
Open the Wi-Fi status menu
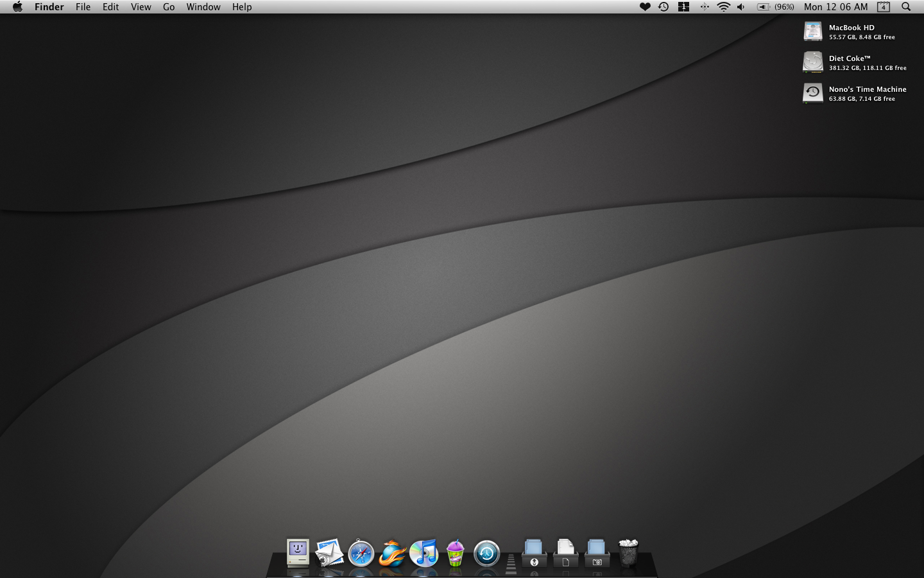[723, 6]
